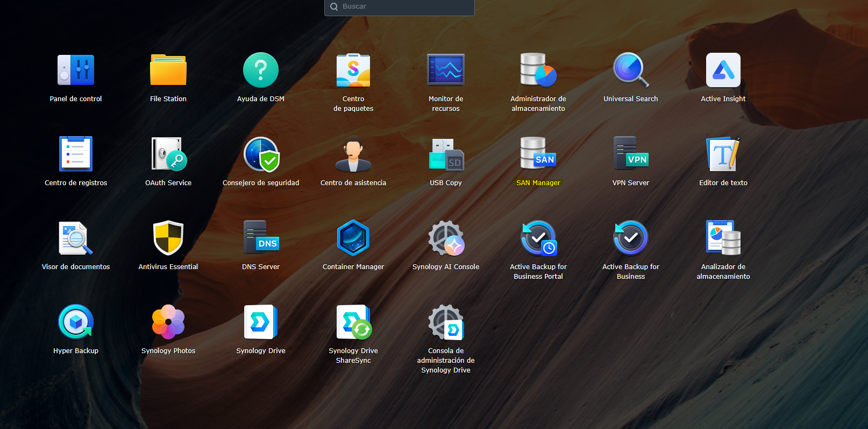
Task: Open Administrador de almacenamiento
Action: tap(538, 70)
